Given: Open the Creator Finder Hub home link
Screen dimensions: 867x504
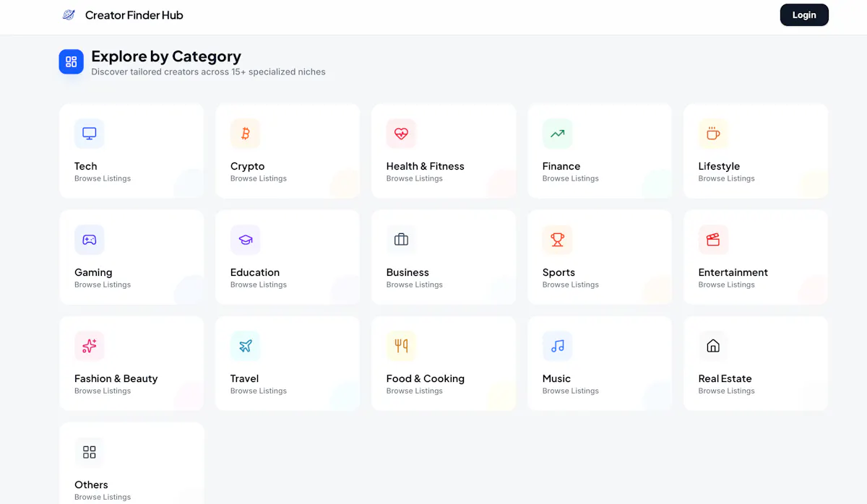Looking at the screenshot, I should 123,15.
